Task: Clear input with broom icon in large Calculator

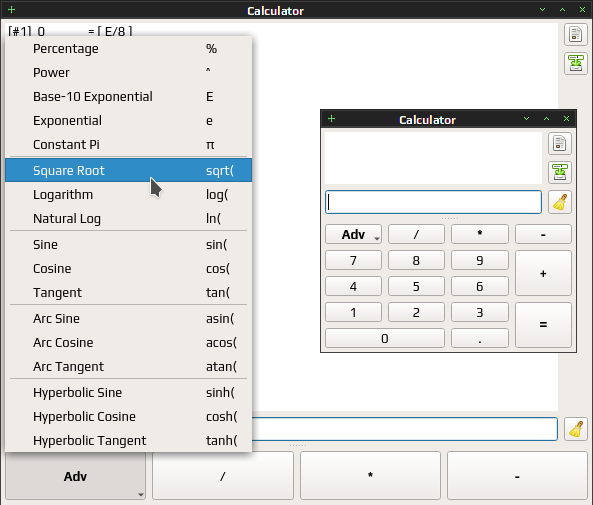Action: (576, 429)
